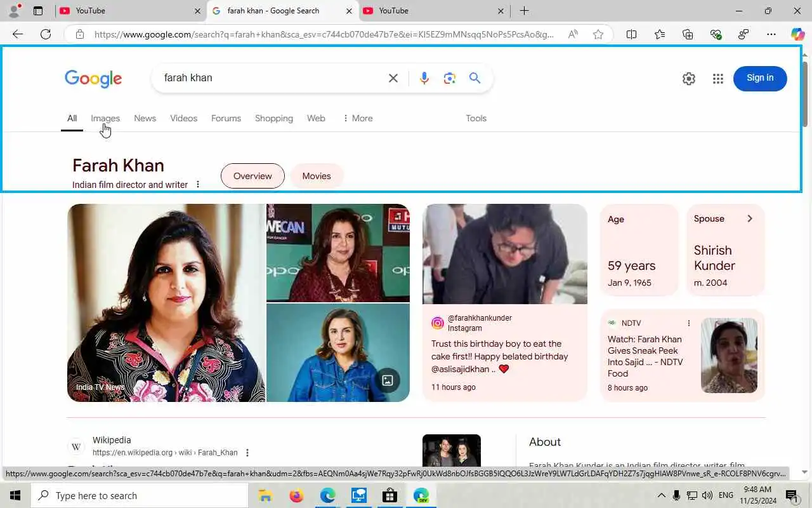Click the browser address bar URL

click(x=324, y=34)
